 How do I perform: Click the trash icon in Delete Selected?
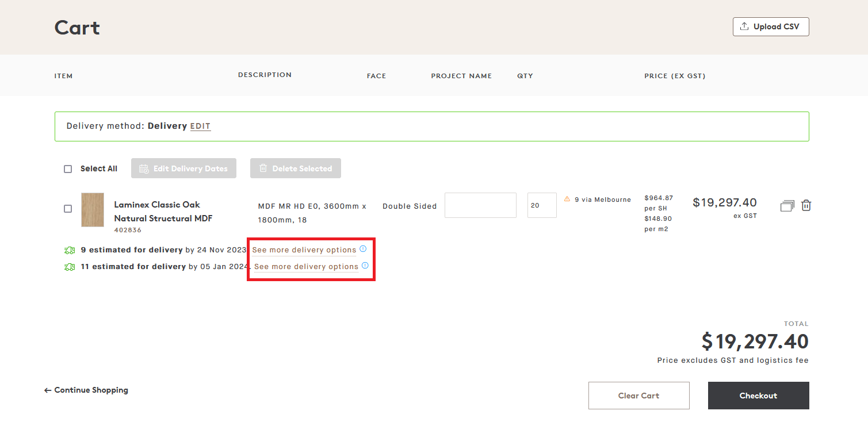[263, 168]
